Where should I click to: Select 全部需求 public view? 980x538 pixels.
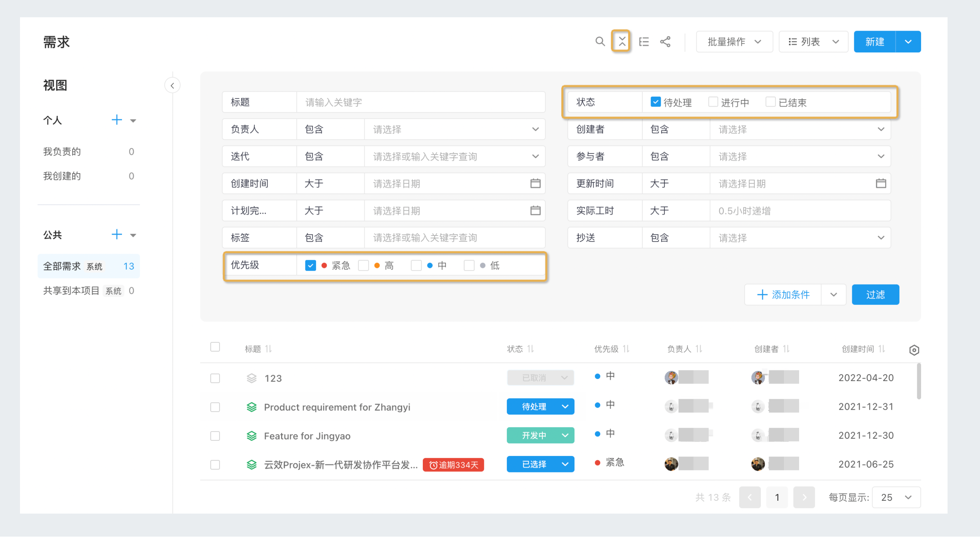[x=89, y=266]
